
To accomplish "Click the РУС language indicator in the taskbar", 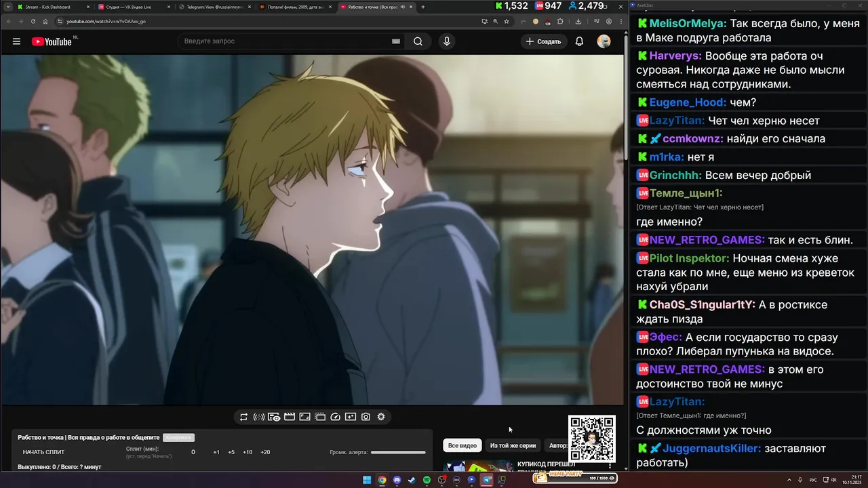I will 813,480.
